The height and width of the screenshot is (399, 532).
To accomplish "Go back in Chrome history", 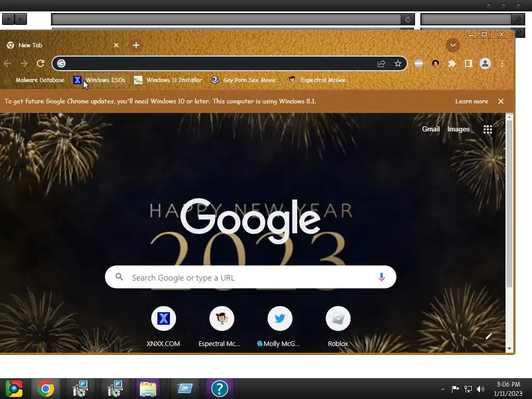I will pos(7,63).
